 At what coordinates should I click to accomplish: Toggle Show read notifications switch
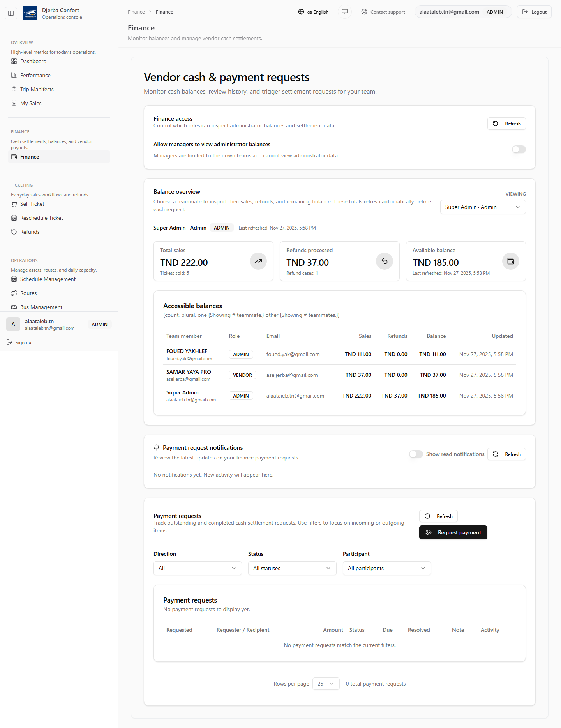pos(416,454)
